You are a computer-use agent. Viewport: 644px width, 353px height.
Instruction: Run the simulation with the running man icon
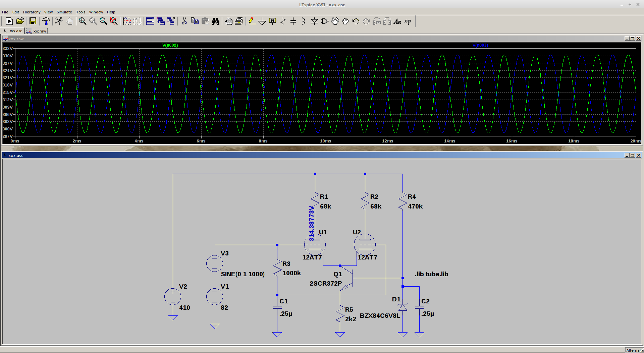59,21
